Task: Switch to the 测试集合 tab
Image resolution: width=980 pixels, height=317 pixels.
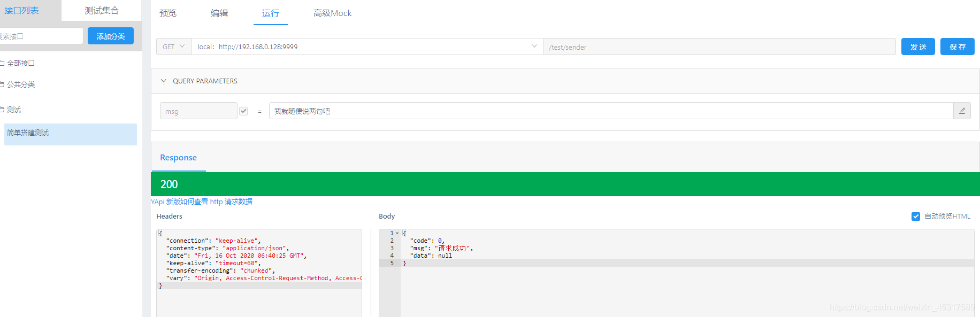Action: [x=102, y=11]
